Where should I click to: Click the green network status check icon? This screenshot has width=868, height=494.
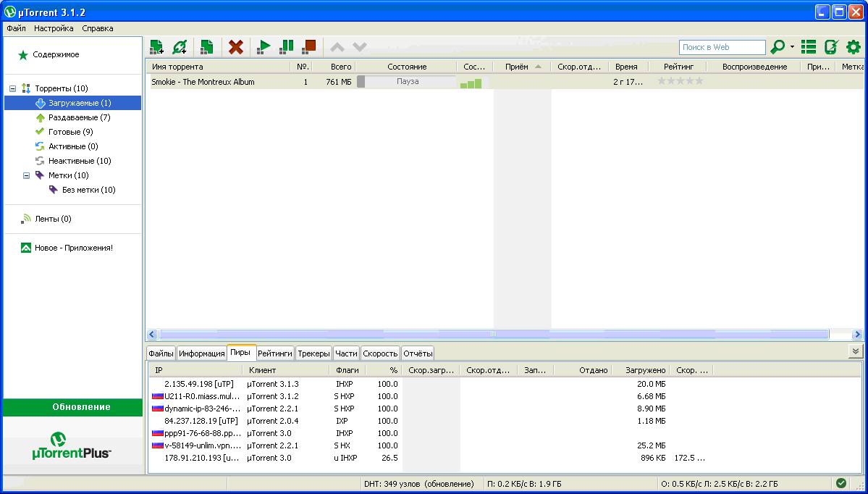tap(841, 483)
